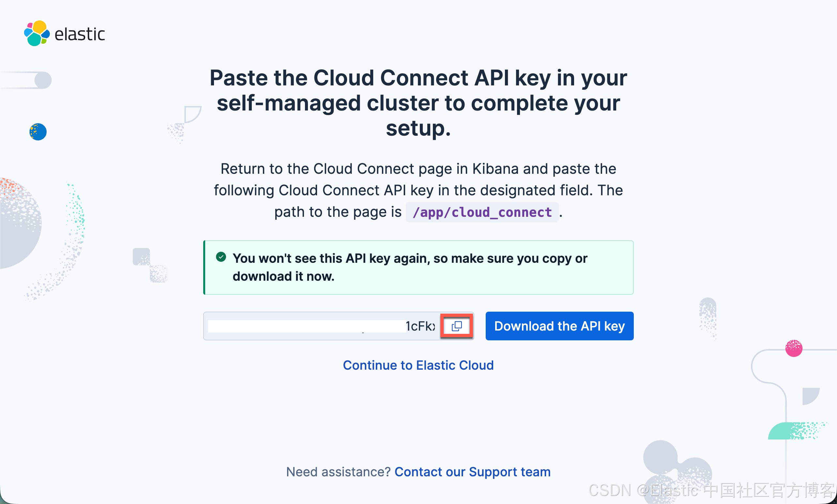The width and height of the screenshot is (837, 504).
Task: Select the blue dotted circle decoration
Action: (x=38, y=132)
